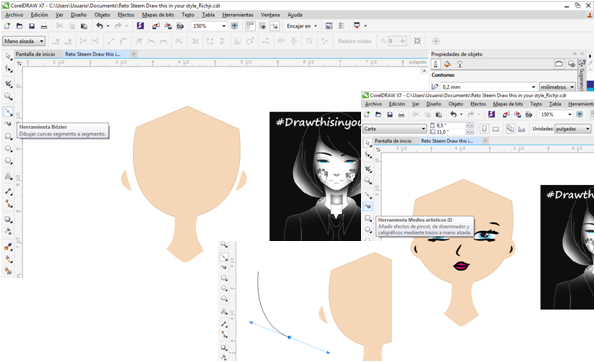Click purple content search icon in main toolbar
The width and height of the screenshot is (595, 362).
140,26
